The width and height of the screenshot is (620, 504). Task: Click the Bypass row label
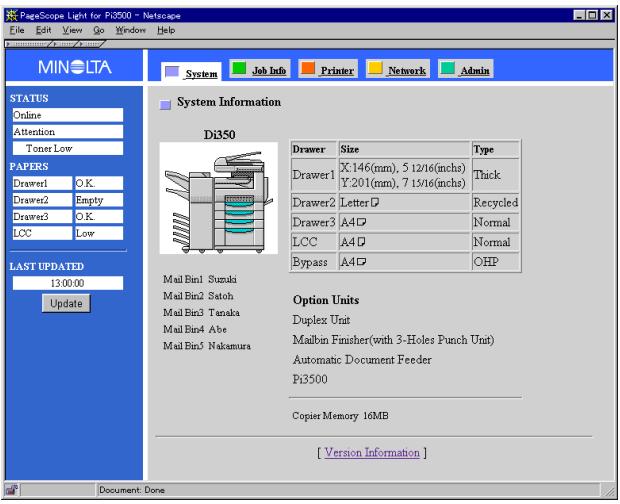coord(314,262)
